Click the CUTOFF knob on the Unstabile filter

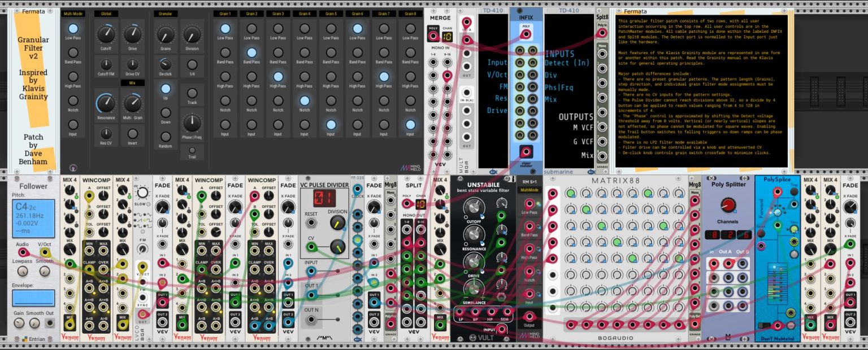[x=475, y=209]
